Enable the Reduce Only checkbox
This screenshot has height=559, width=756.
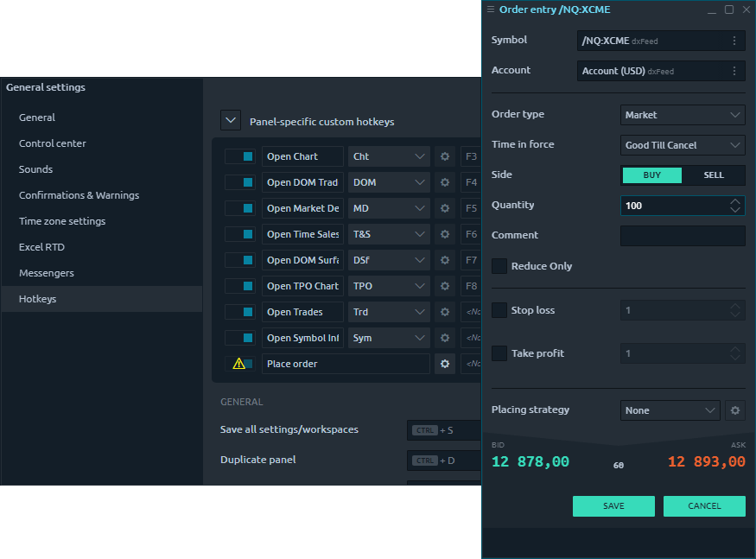[x=499, y=266]
